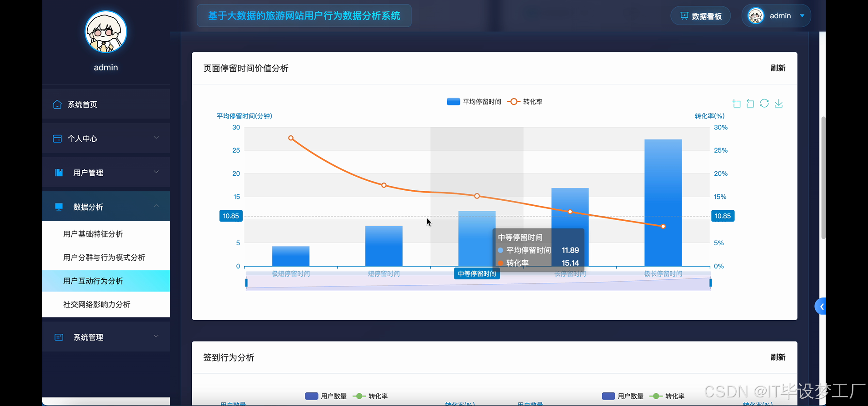Click the 系统管理 sidebar icon
The width and height of the screenshot is (868, 406).
[x=59, y=337]
